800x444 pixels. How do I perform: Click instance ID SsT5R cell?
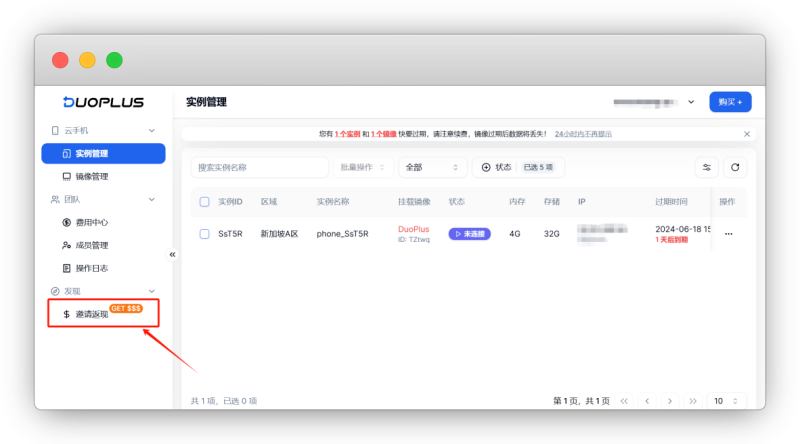coord(231,234)
